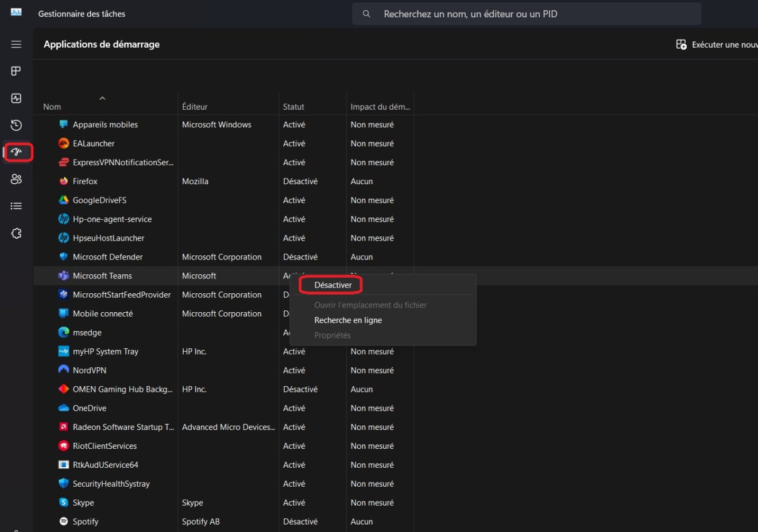Image resolution: width=758 pixels, height=532 pixels.
Task: Click the Skype icon in the list
Action: point(64,503)
